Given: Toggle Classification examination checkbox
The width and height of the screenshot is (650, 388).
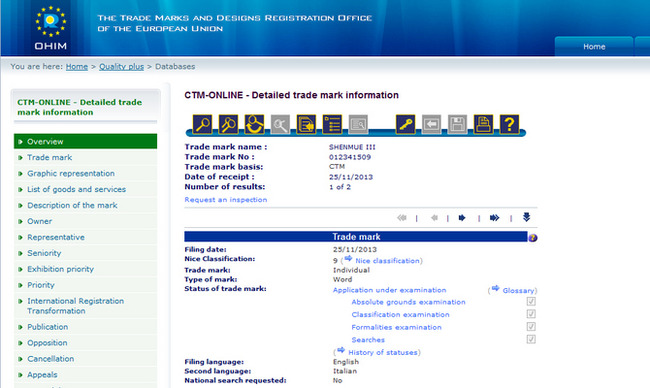Looking at the screenshot, I should 531,314.
